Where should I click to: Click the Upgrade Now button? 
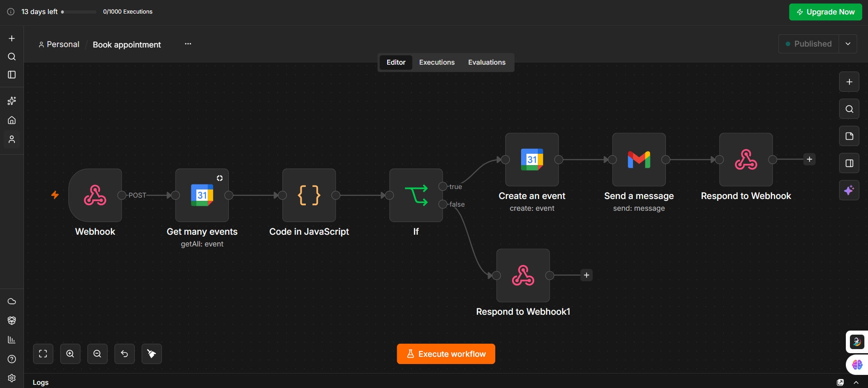point(825,12)
